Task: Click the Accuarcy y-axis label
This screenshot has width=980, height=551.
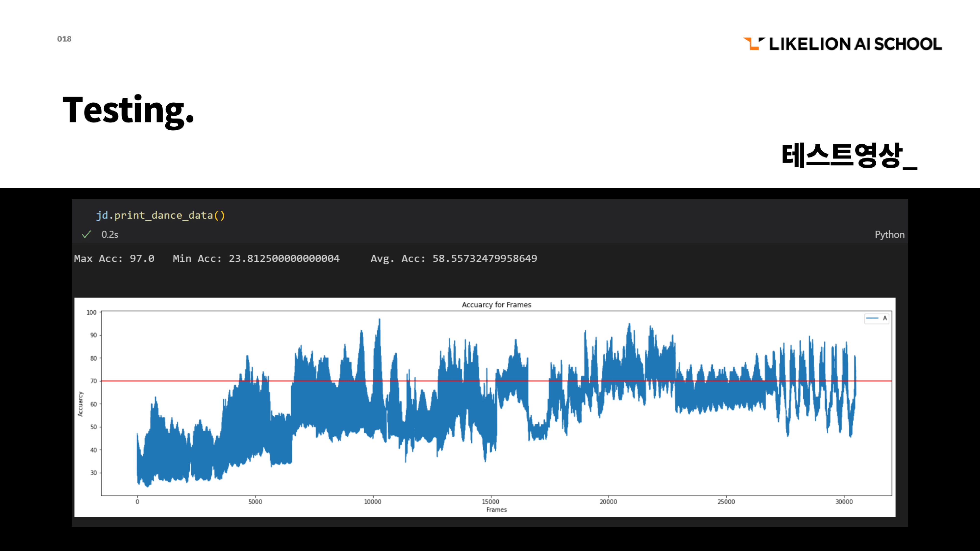Action: [x=80, y=404]
